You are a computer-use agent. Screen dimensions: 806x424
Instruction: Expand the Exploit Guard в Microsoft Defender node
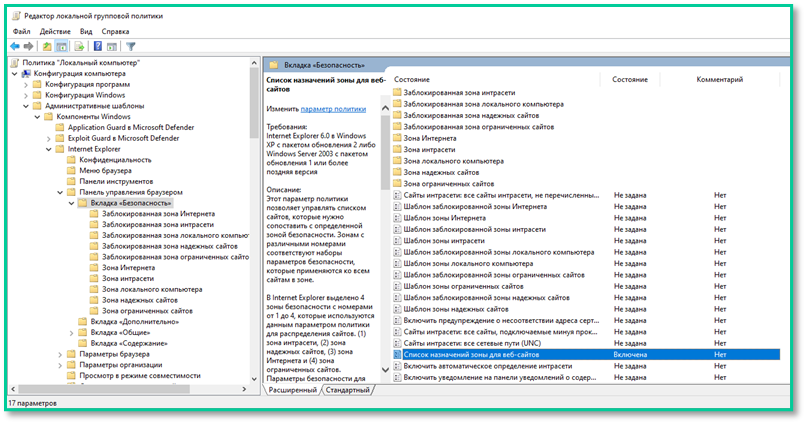point(46,138)
